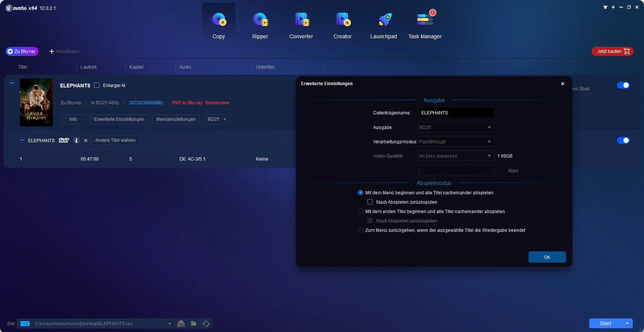Click Hinzufügen to add a source
The width and height of the screenshot is (644, 332).
64,51
